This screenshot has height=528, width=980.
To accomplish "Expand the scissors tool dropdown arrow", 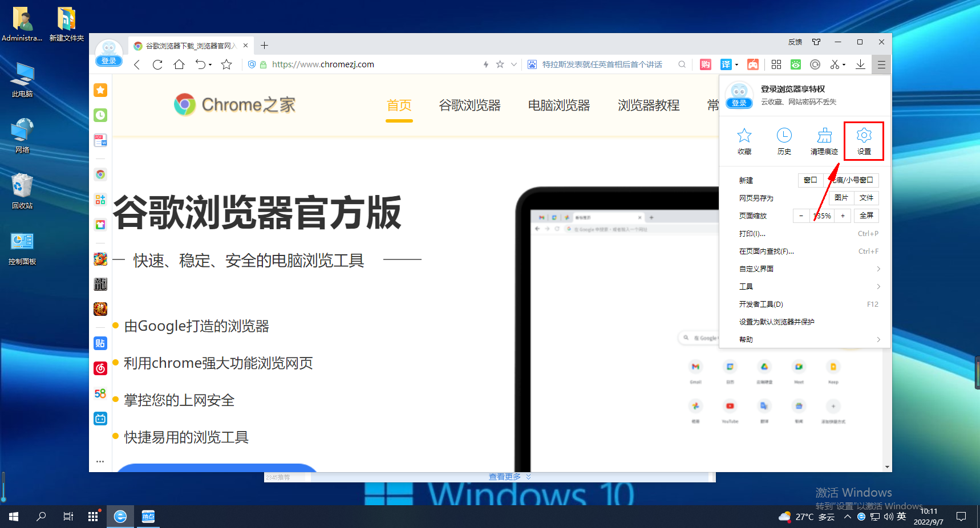I will 844,64.
